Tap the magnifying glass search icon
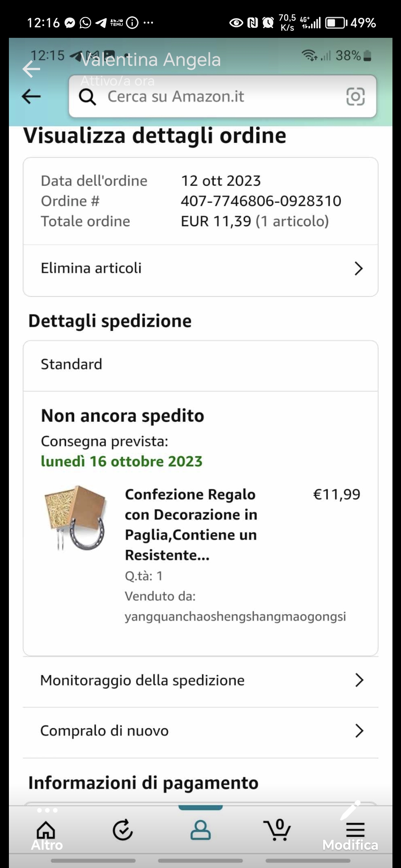This screenshot has height=868, width=401. 87,97
